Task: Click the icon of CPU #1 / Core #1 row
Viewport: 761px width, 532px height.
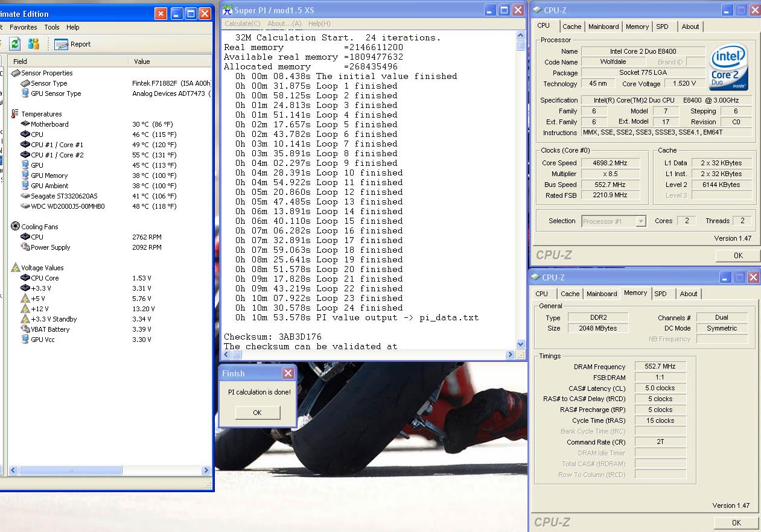Action: (x=25, y=145)
